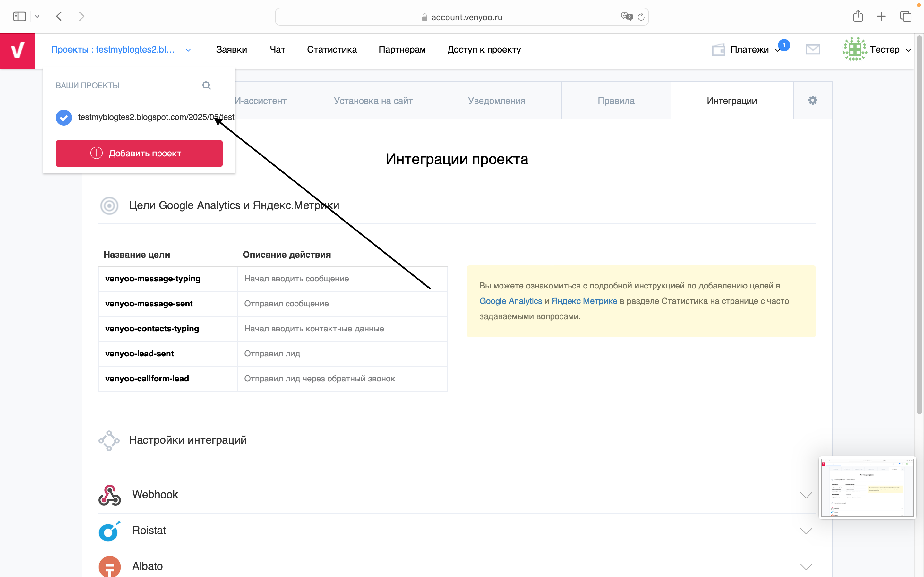Open the mail envelope messages icon
This screenshot has width=924, height=577.
(813, 50)
